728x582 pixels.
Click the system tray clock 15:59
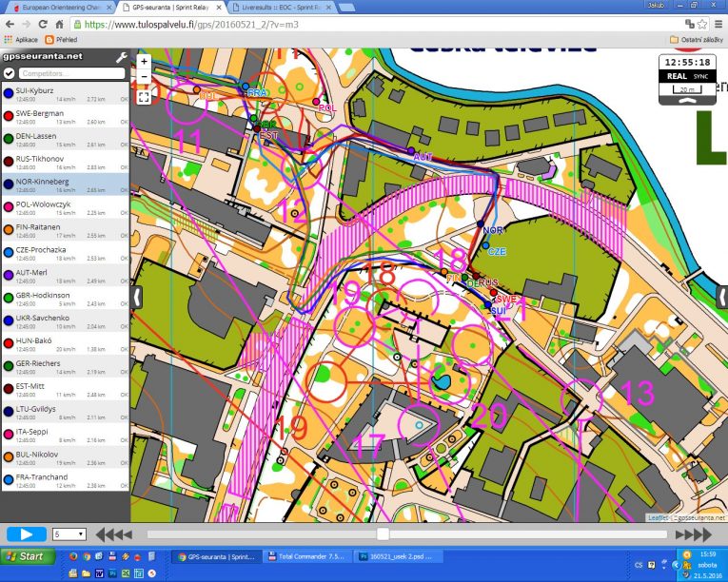point(708,553)
